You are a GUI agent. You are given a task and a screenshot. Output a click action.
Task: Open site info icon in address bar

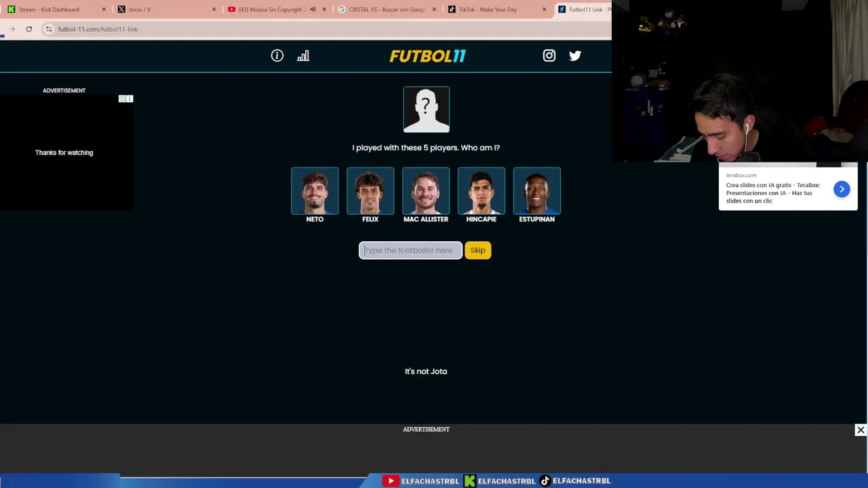click(49, 29)
